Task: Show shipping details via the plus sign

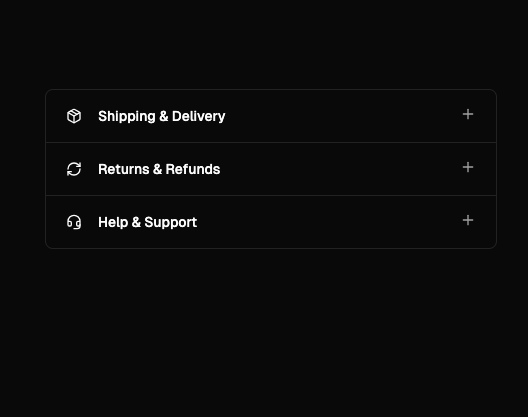Action: tap(468, 114)
